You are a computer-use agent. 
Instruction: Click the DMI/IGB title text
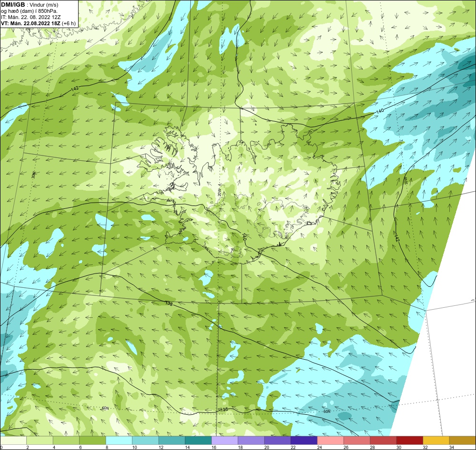point(13,5)
